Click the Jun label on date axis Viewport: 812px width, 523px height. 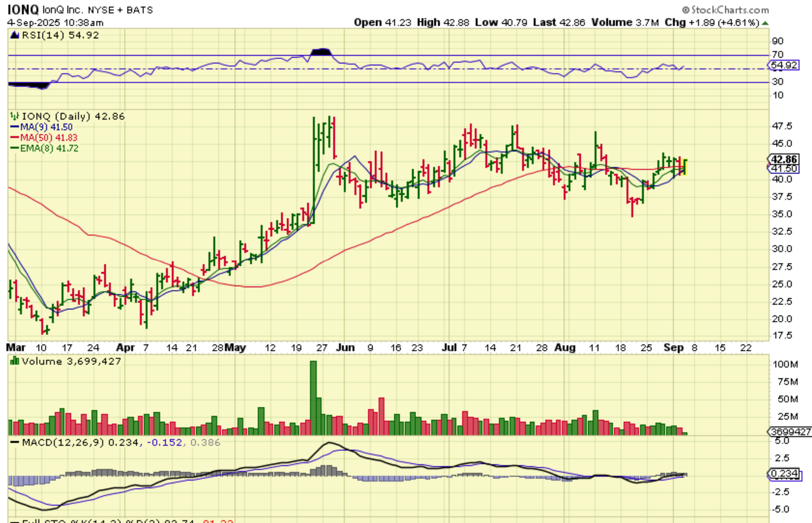[345, 348]
